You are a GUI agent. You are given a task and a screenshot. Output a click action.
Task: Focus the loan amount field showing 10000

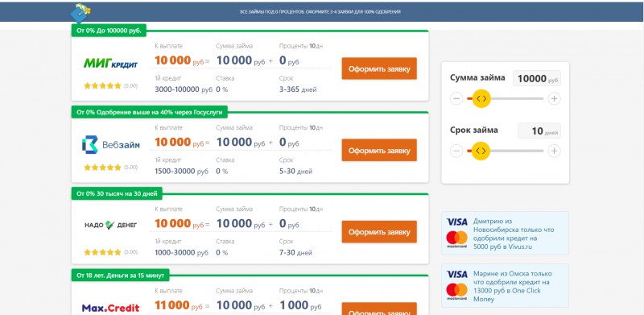click(x=537, y=78)
